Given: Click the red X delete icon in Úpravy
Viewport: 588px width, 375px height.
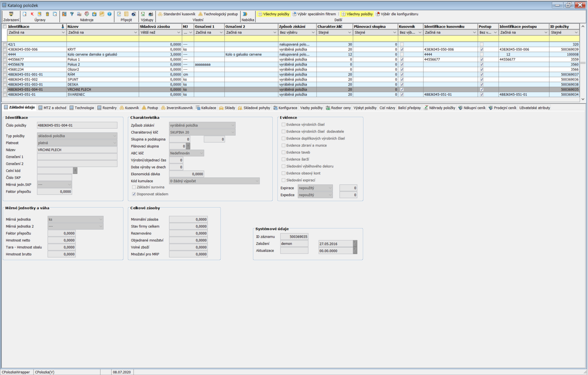Looking at the screenshot, I should click(x=32, y=14).
